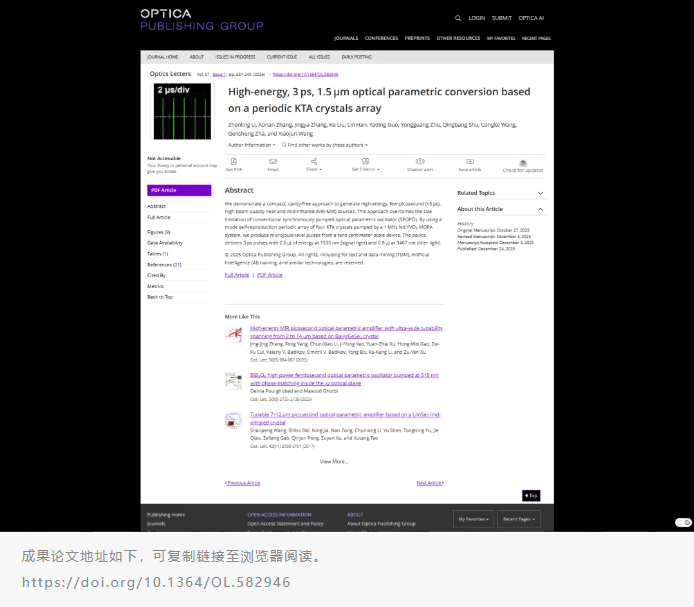Click the Get Citation quote icon
The height and width of the screenshot is (607, 694).
364,160
